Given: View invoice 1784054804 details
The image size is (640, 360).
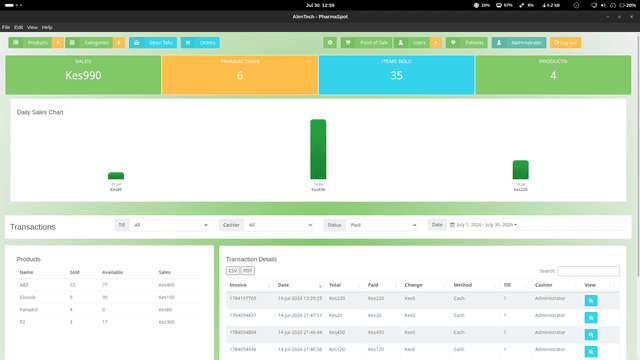Looking at the screenshot, I should (591, 335).
